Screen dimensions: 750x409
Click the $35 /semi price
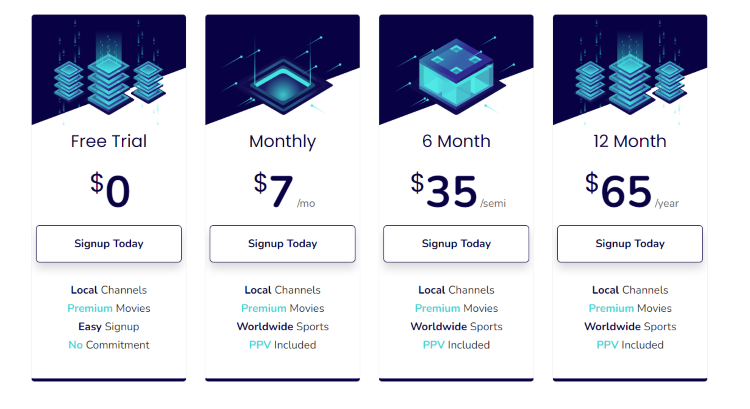tap(456, 190)
